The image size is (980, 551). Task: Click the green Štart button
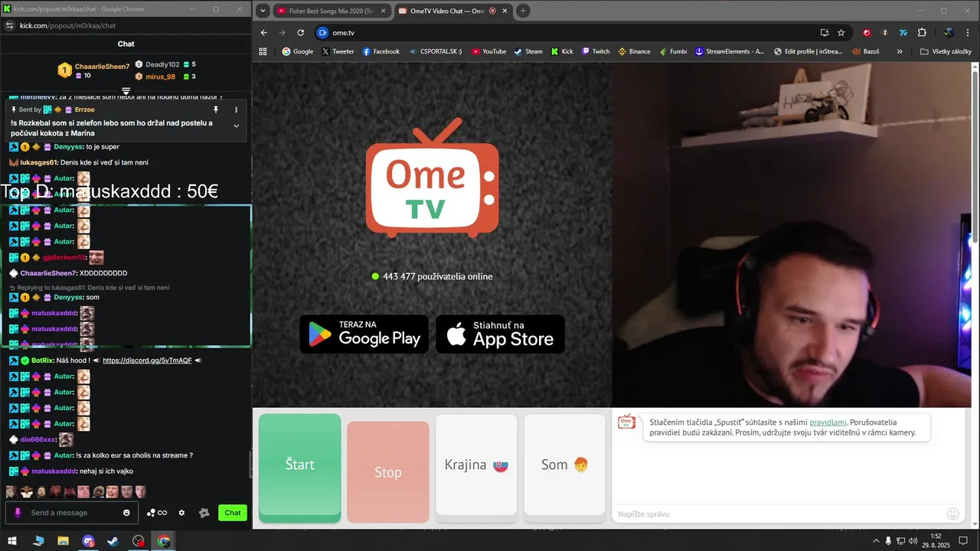pyautogui.click(x=299, y=468)
